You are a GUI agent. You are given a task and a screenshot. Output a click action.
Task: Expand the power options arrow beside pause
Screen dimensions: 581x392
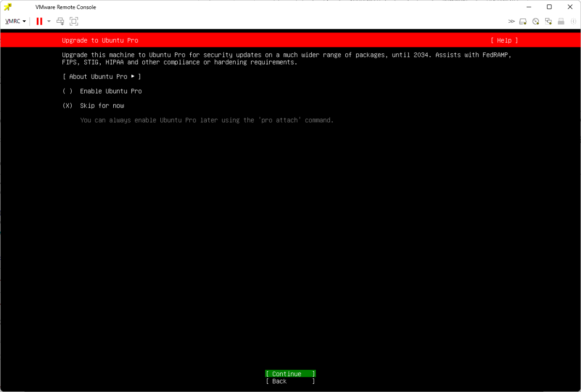(x=49, y=21)
